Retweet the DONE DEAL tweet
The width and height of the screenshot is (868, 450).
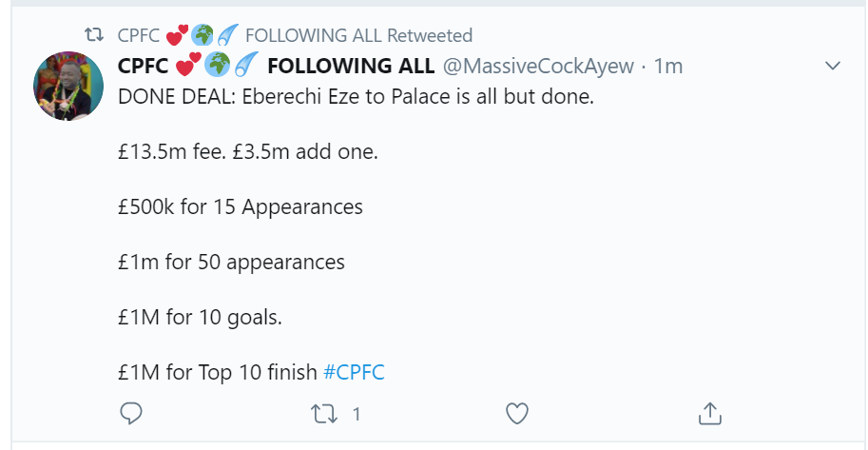324,413
